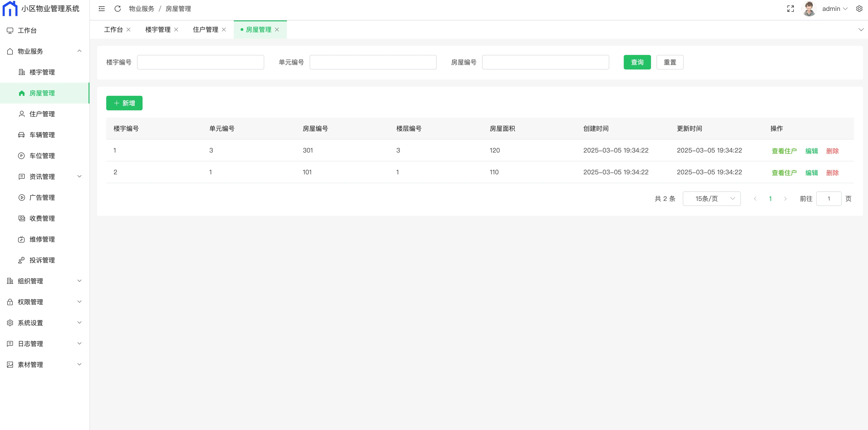The height and width of the screenshot is (430, 868).
Task: Open the 15条/页 page size dropdown
Action: pyautogui.click(x=711, y=198)
